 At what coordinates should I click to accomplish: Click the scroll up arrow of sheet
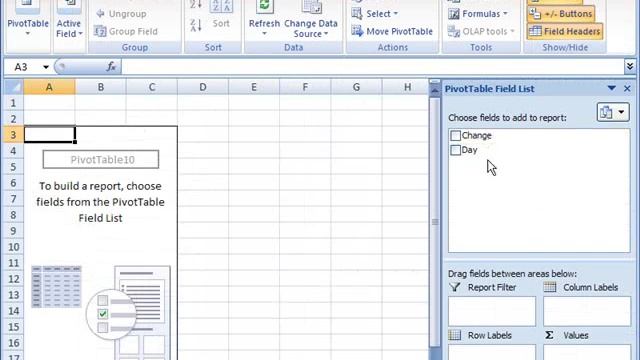(435, 90)
